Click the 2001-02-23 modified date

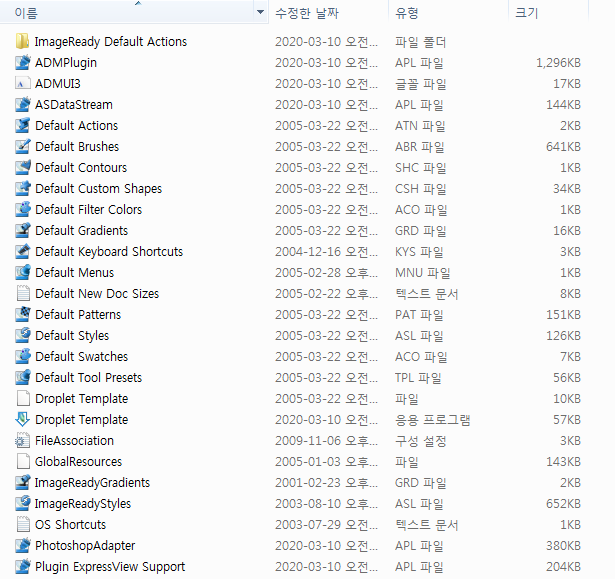[326, 482]
